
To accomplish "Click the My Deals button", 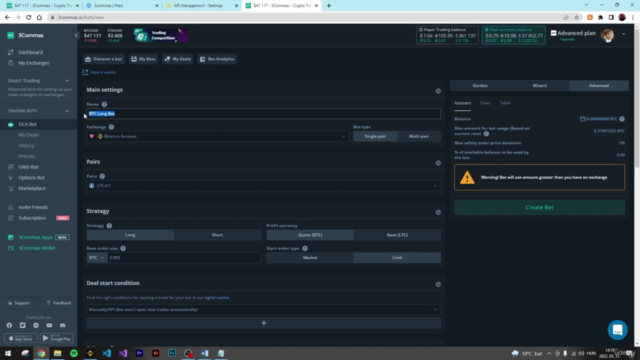I will tap(178, 59).
